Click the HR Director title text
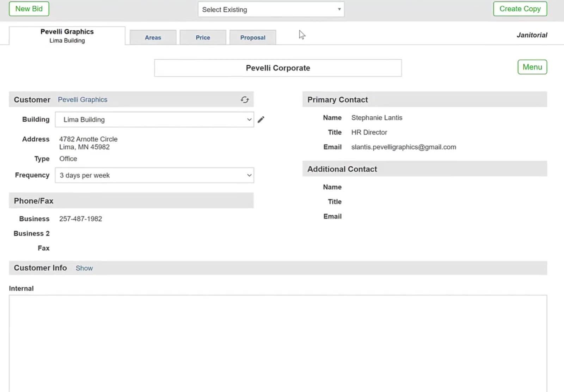Screen dimensions: 564x392 coord(369,132)
